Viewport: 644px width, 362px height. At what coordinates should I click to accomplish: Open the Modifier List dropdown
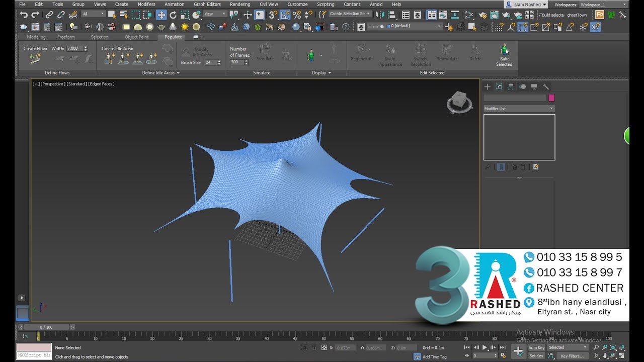519,109
